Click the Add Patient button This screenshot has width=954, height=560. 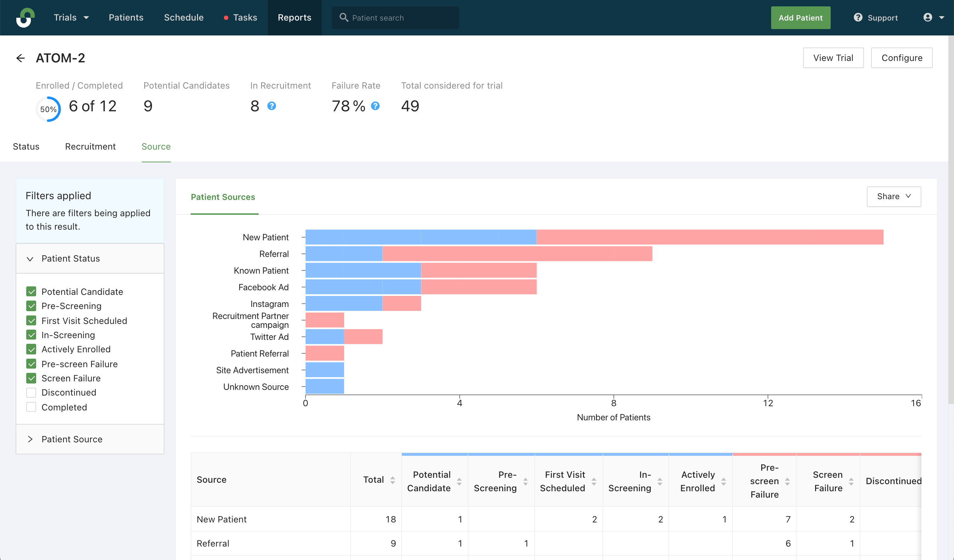(x=801, y=18)
